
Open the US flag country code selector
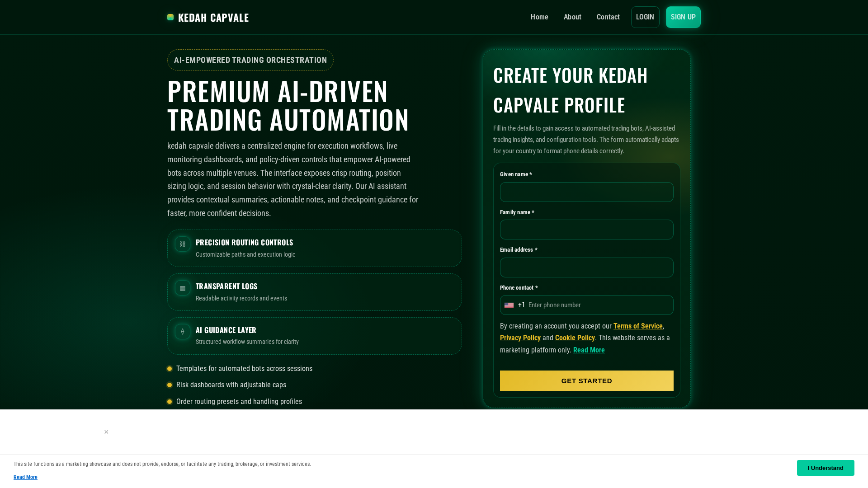pos(509,305)
